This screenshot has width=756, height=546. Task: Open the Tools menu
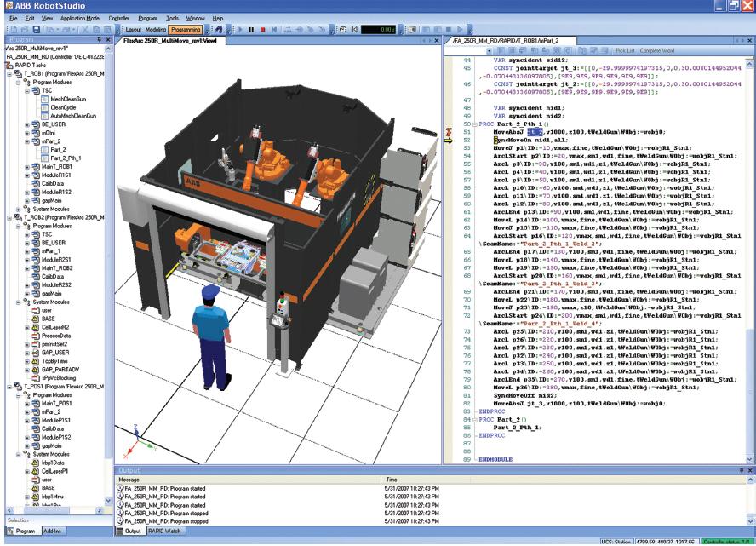pos(172,19)
